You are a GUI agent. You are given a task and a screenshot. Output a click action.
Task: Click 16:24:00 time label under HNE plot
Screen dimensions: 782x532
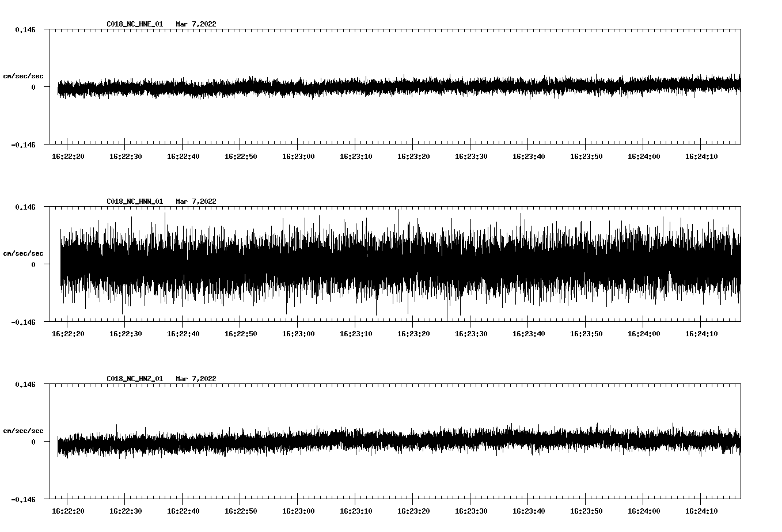644,156
